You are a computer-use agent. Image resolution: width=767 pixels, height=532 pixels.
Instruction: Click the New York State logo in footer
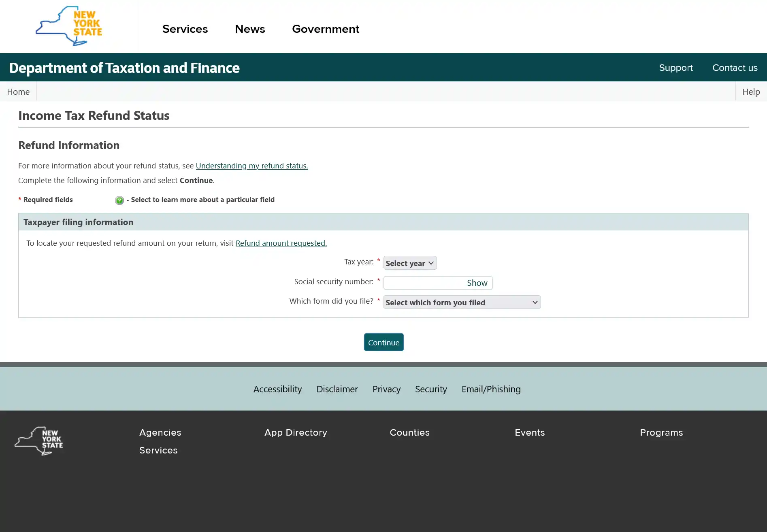click(x=39, y=441)
